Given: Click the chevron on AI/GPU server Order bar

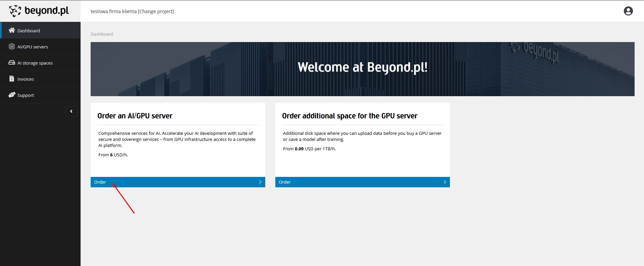Looking at the screenshot, I should point(260,182).
